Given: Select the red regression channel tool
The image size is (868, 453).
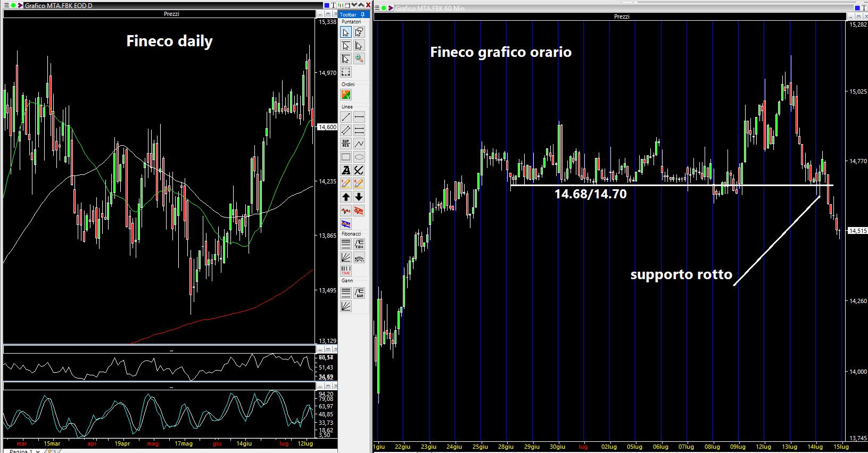Looking at the screenshot, I should (x=359, y=211).
